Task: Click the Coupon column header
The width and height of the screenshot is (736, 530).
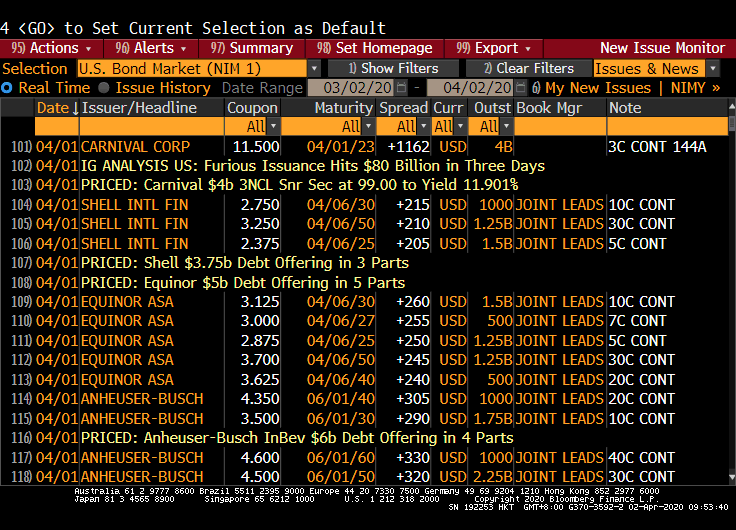Action: coord(252,108)
